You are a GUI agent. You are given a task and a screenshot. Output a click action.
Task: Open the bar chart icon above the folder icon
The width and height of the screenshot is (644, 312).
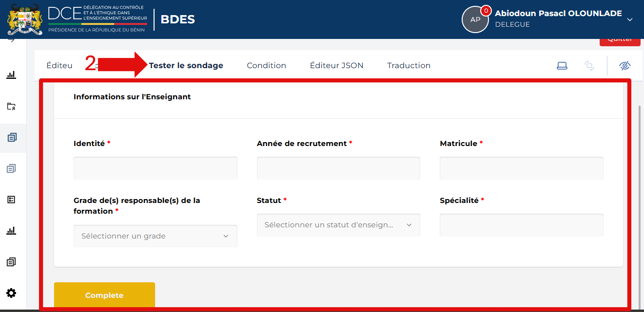pos(11,75)
